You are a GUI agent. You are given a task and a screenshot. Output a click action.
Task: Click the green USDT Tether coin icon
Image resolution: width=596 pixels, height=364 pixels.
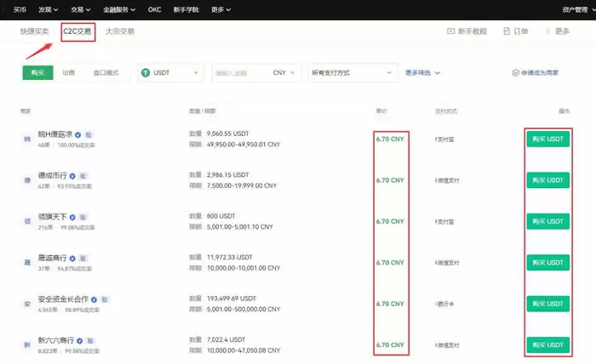coord(146,72)
